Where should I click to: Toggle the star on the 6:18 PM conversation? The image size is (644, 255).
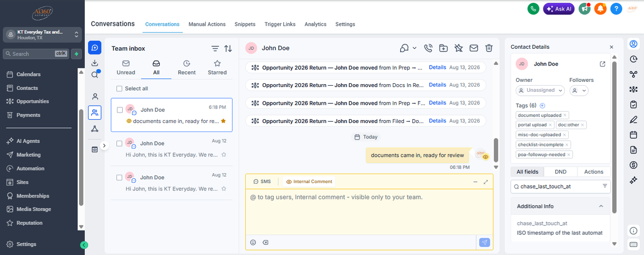coord(223,121)
